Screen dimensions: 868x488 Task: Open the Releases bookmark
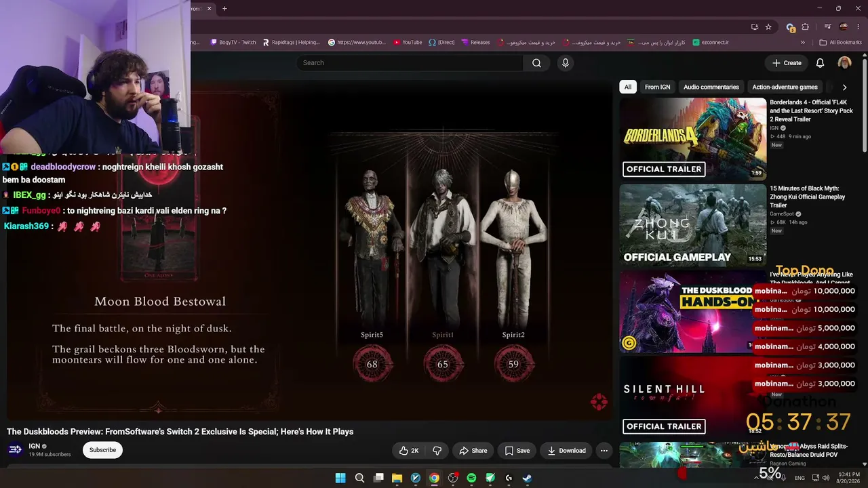click(475, 43)
